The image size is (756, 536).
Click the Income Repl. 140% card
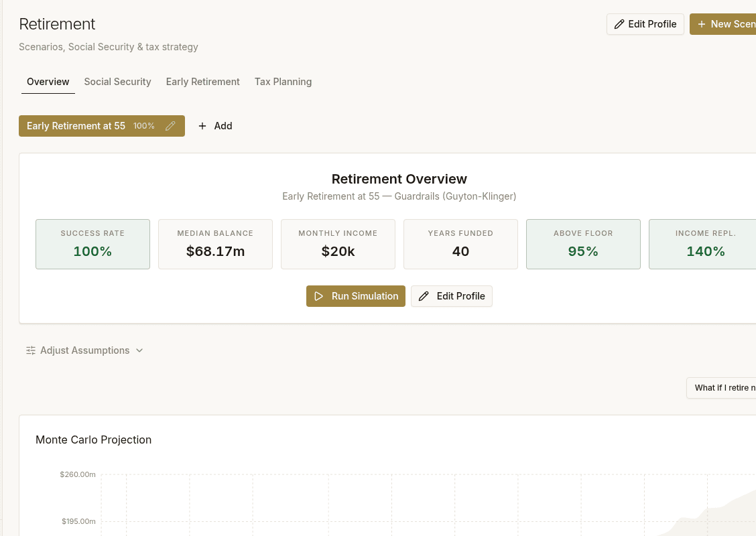click(704, 244)
